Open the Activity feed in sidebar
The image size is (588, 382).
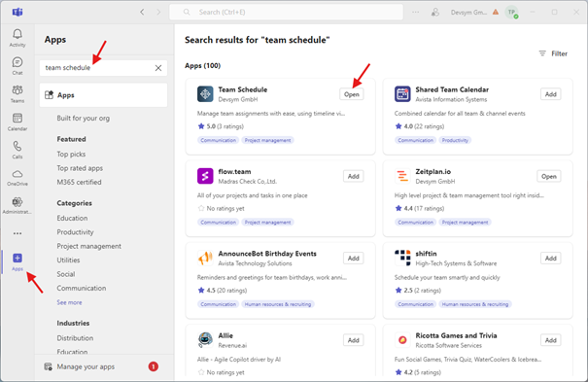(17, 38)
